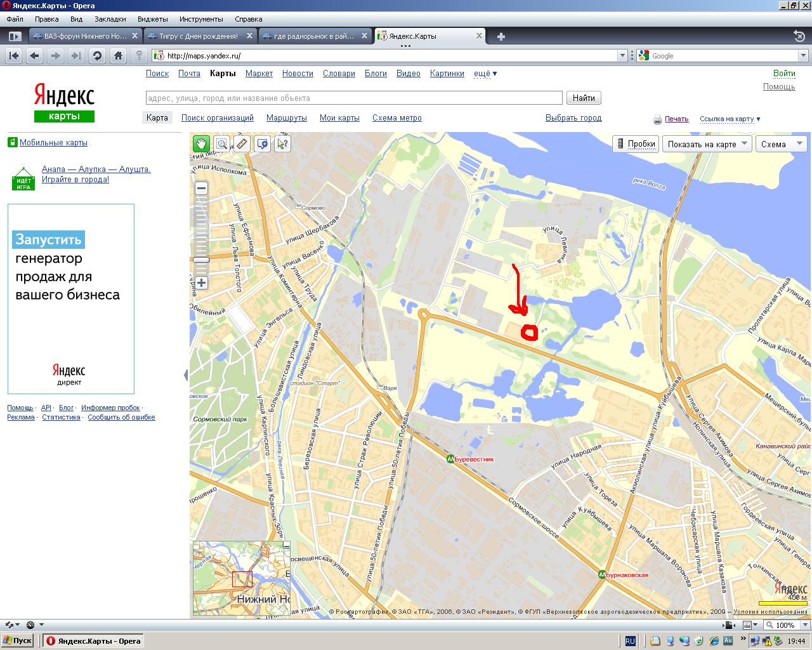This screenshot has width=812, height=650.
Task: Click the Бурнаковская metro station marker
Action: 601,574
